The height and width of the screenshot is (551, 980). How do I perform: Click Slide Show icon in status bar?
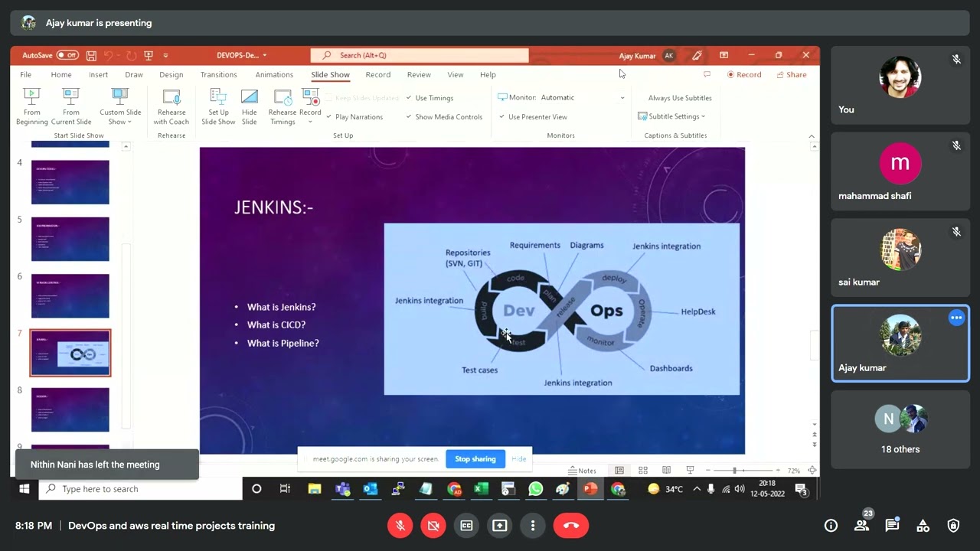(x=690, y=470)
